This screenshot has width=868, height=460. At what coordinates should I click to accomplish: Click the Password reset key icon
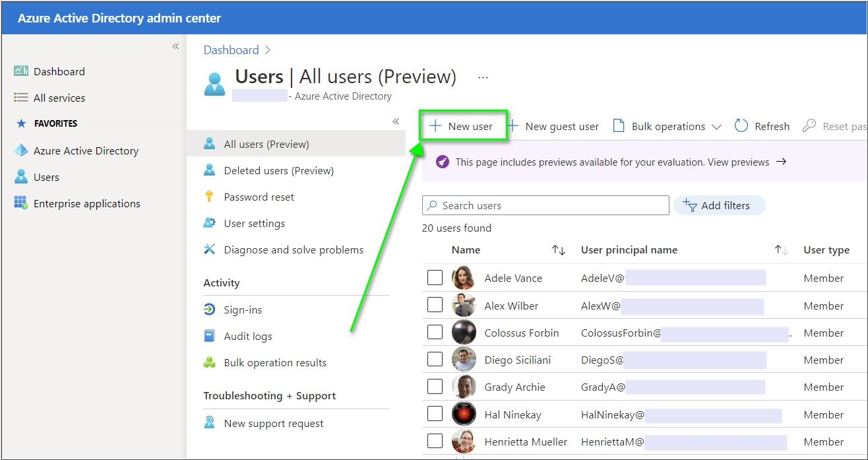click(210, 197)
